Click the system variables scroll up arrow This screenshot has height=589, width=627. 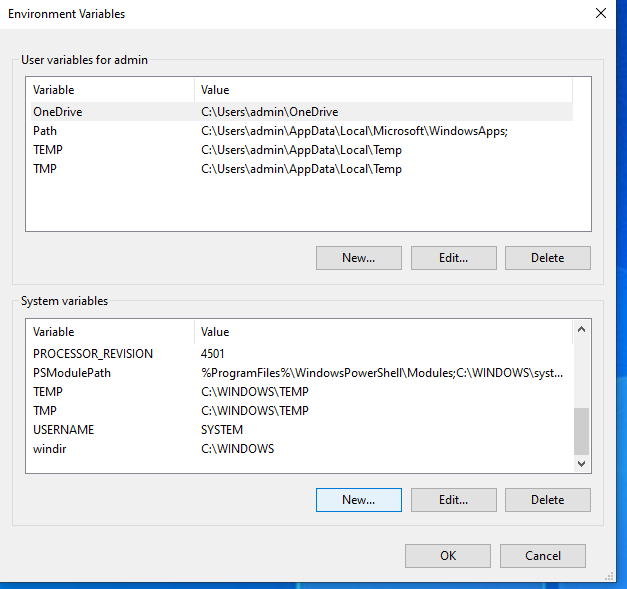click(581, 329)
